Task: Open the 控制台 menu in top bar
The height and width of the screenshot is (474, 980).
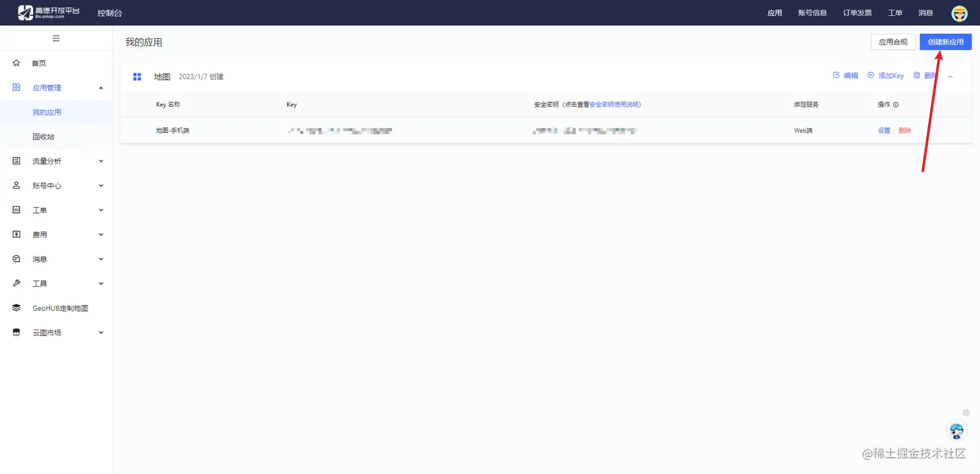Action: click(109, 12)
